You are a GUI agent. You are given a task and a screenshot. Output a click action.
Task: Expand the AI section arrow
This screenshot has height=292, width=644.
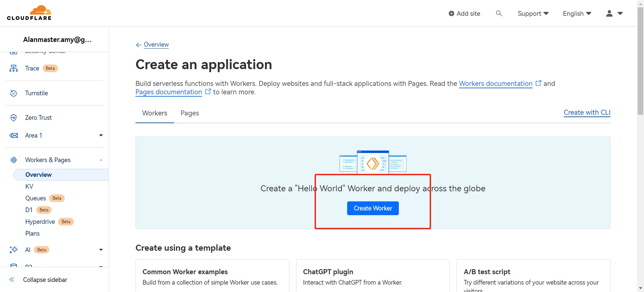(x=101, y=250)
